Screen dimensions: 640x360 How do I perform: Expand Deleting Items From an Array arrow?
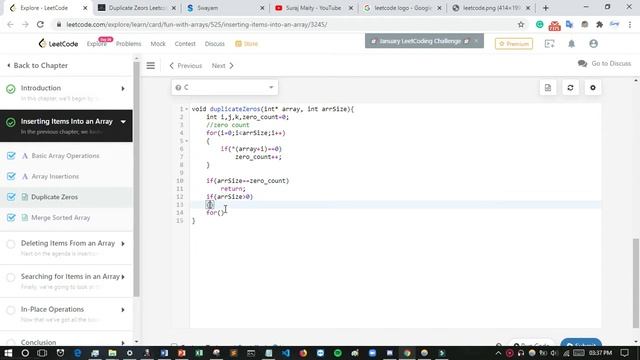(123, 244)
